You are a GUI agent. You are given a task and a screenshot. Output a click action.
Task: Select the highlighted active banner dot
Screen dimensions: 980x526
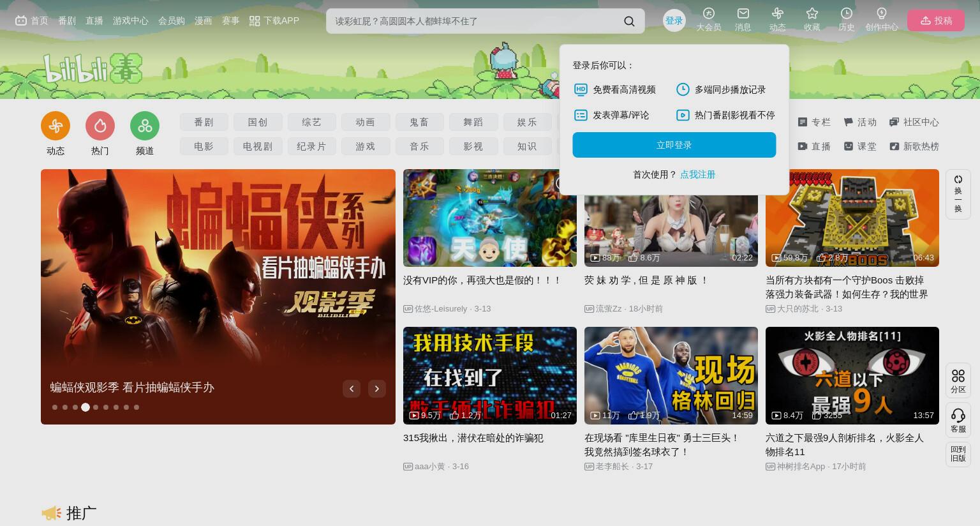pyautogui.click(x=85, y=407)
